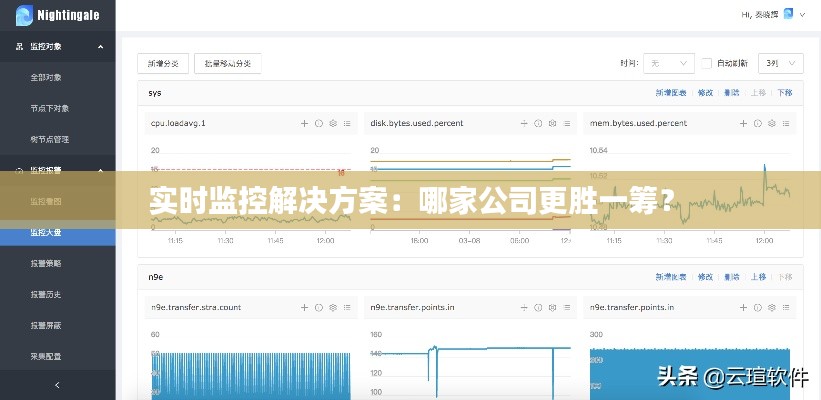Click the Nightingale logo icon

24,15
